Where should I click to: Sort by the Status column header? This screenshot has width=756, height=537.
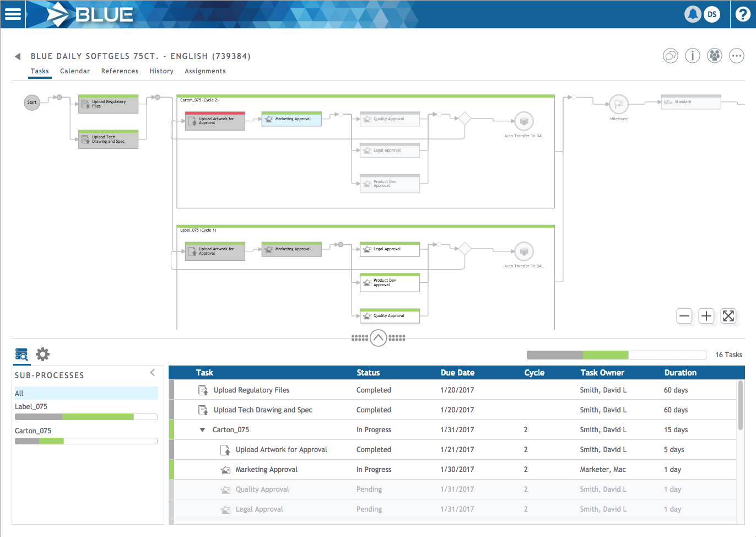click(368, 373)
